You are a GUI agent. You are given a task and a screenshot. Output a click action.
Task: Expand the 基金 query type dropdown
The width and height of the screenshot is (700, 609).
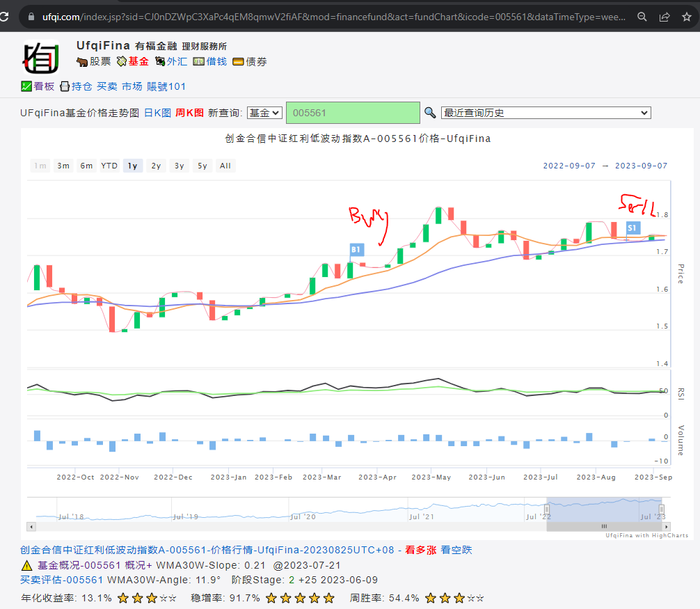click(x=264, y=113)
